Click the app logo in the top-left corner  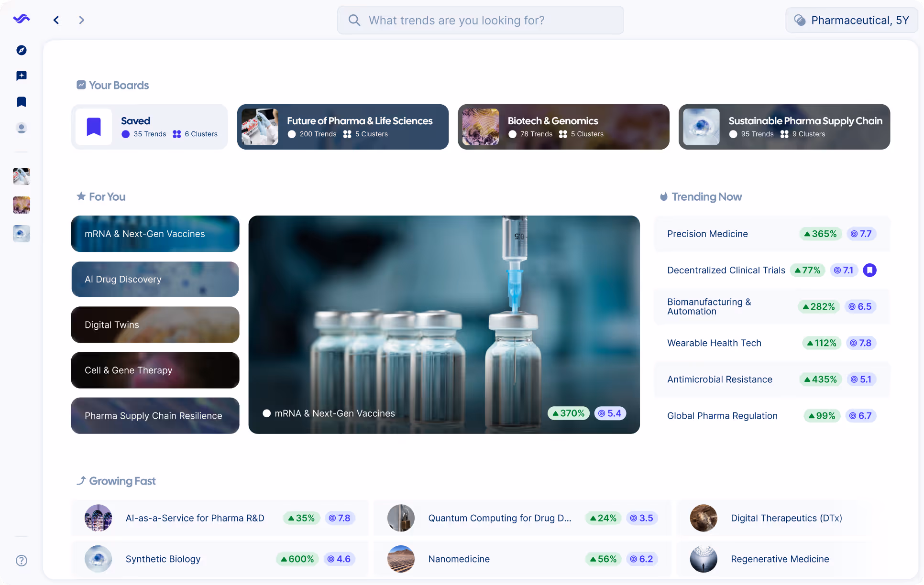click(21, 19)
